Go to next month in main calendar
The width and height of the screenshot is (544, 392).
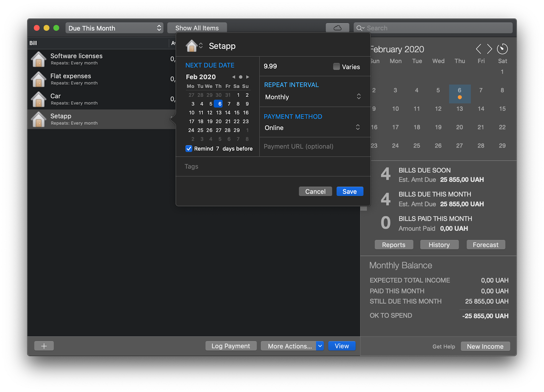490,49
